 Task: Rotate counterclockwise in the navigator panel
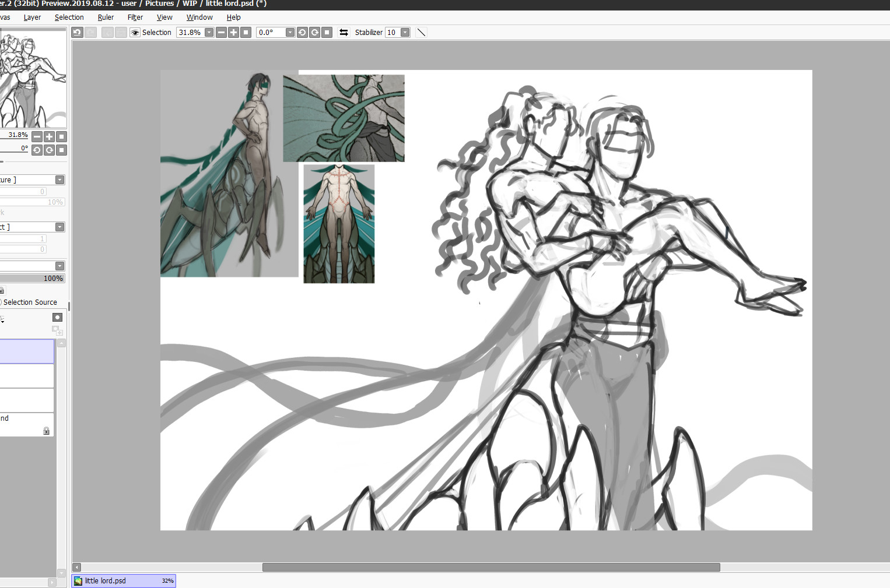(x=37, y=150)
